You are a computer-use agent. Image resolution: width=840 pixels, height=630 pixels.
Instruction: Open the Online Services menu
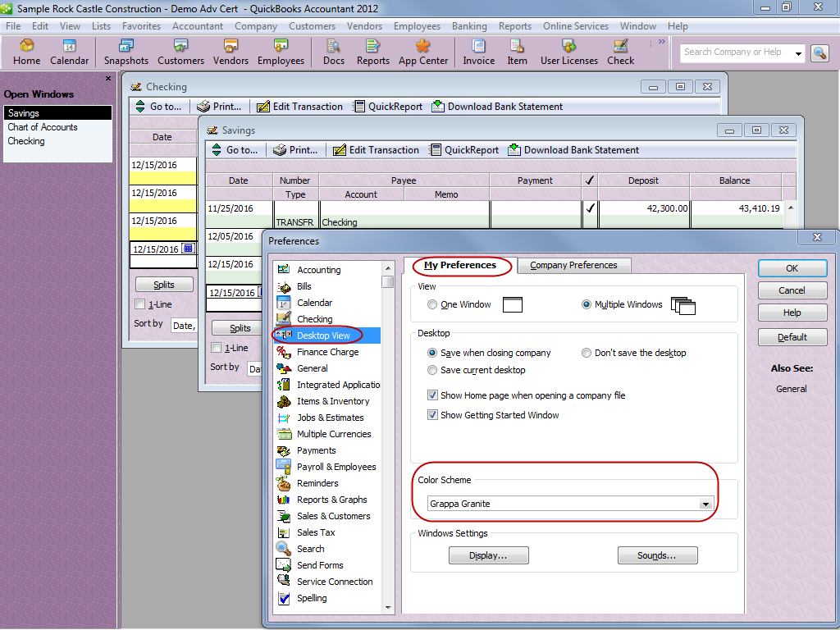tap(576, 26)
